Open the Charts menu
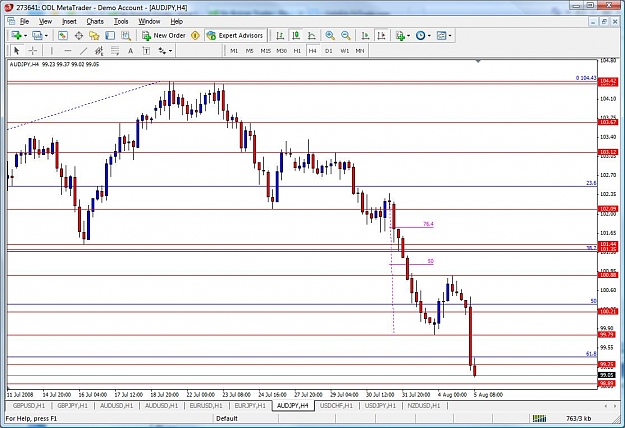The image size is (625, 428). coord(95,22)
